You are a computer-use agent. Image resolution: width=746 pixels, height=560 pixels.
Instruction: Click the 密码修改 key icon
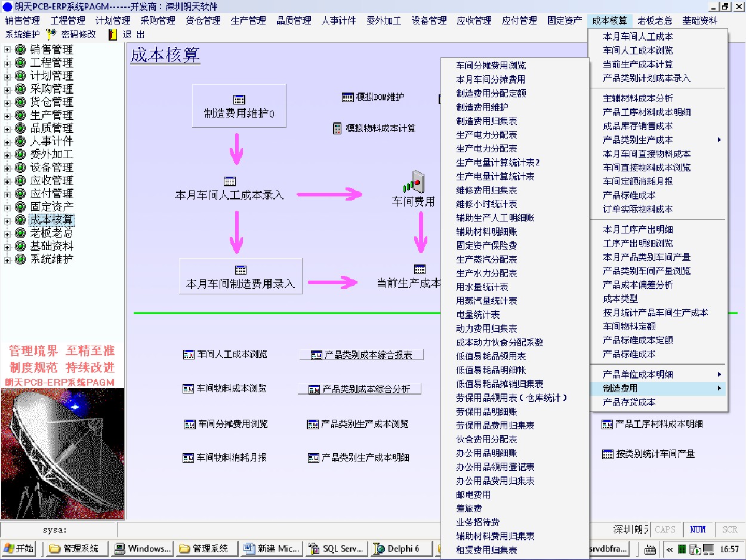tap(52, 35)
